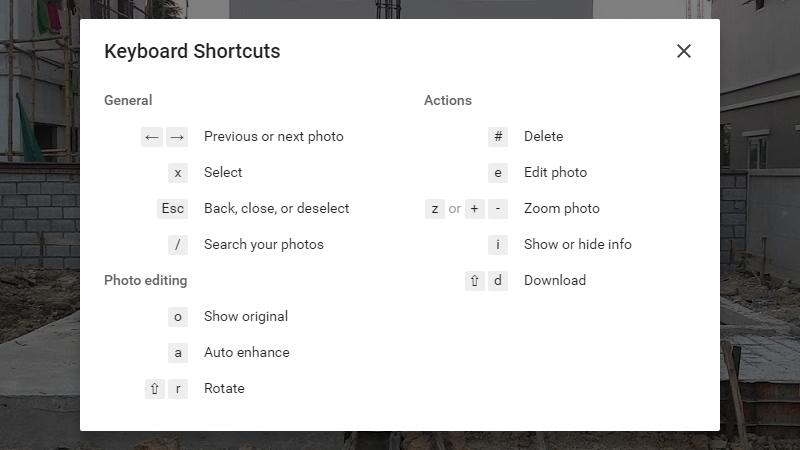Click the shift arrow beside r key
The width and height of the screenshot is (800, 450).
click(155, 389)
